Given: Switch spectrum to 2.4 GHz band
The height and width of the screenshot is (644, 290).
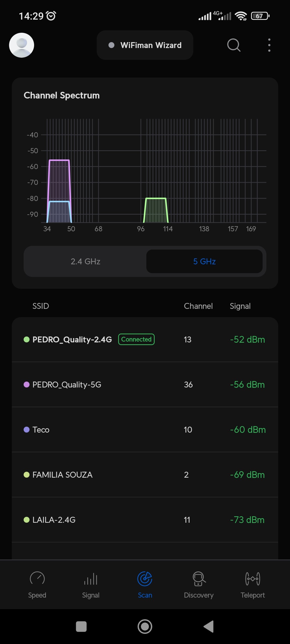Looking at the screenshot, I should point(85,261).
